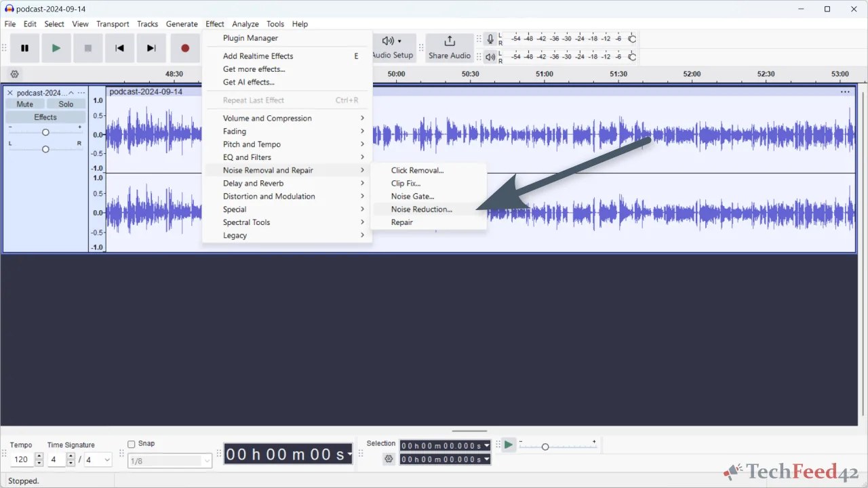Select Noise Gate... effect
The height and width of the screenshot is (488, 868).
(429, 197)
